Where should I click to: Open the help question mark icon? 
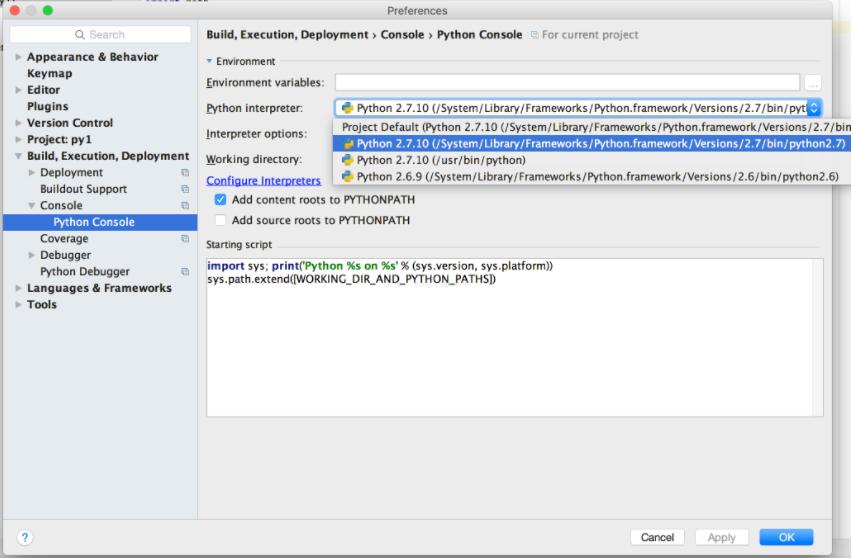click(25, 537)
